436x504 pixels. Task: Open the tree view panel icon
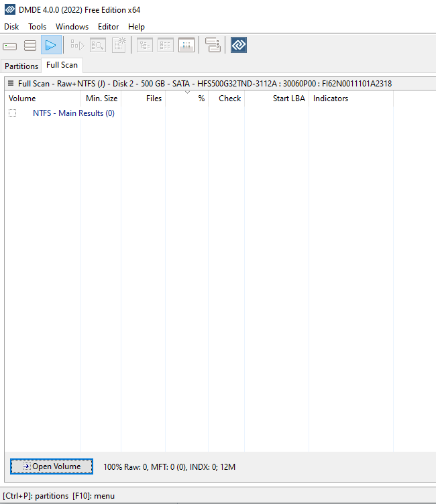145,45
